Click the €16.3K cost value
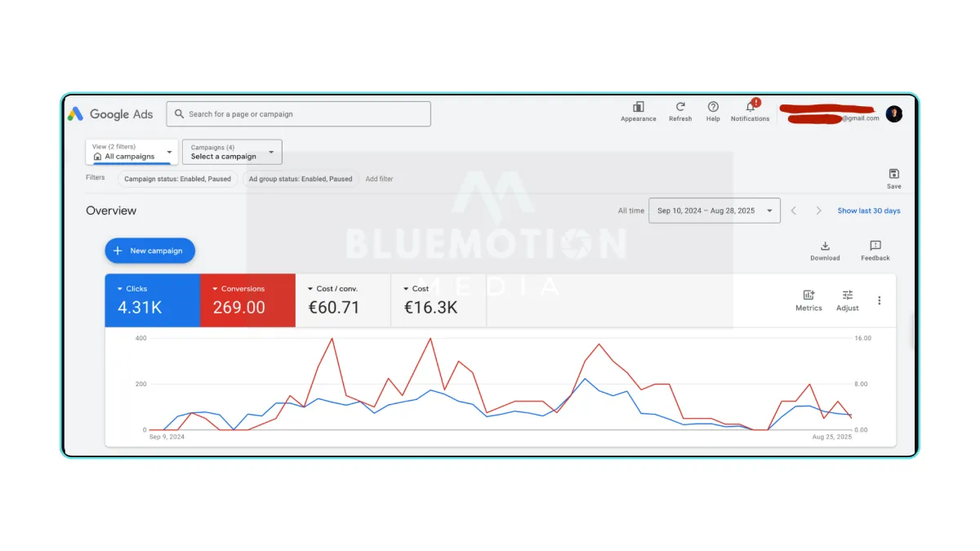 (x=430, y=308)
